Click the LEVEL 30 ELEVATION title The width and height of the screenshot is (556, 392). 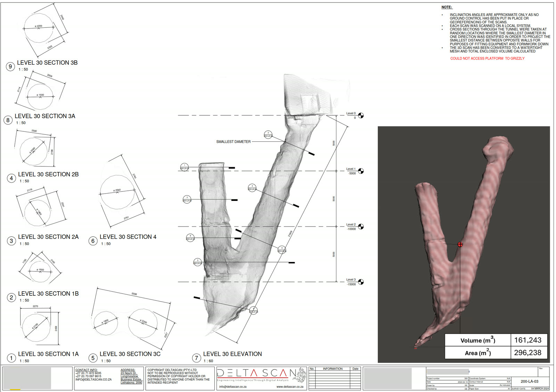(232, 354)
